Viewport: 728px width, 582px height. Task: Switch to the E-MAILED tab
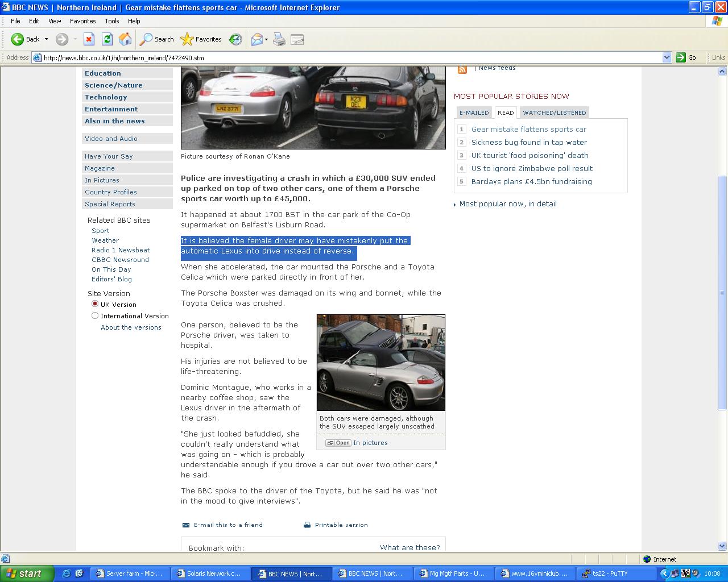tap(474, 113)
